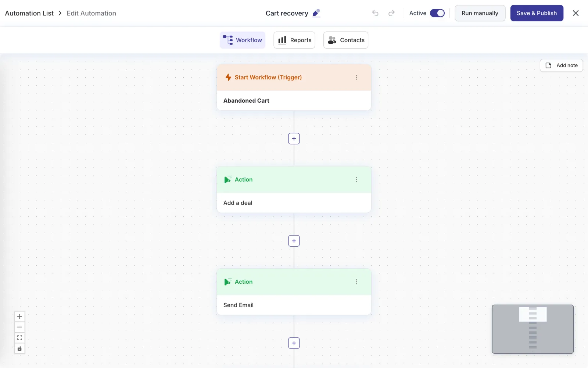Screen dimensions: 588x368
Task: Toggle the Active automation switch
Action: point(437,13)
